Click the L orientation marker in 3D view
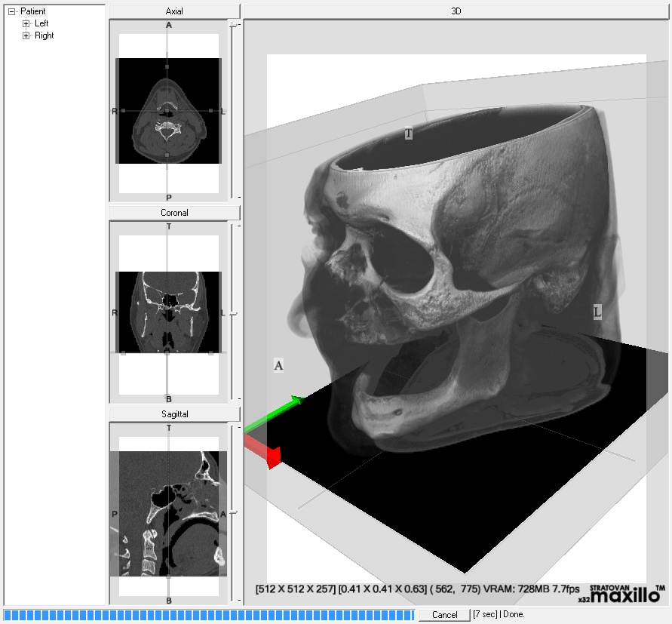 (597, 312)
